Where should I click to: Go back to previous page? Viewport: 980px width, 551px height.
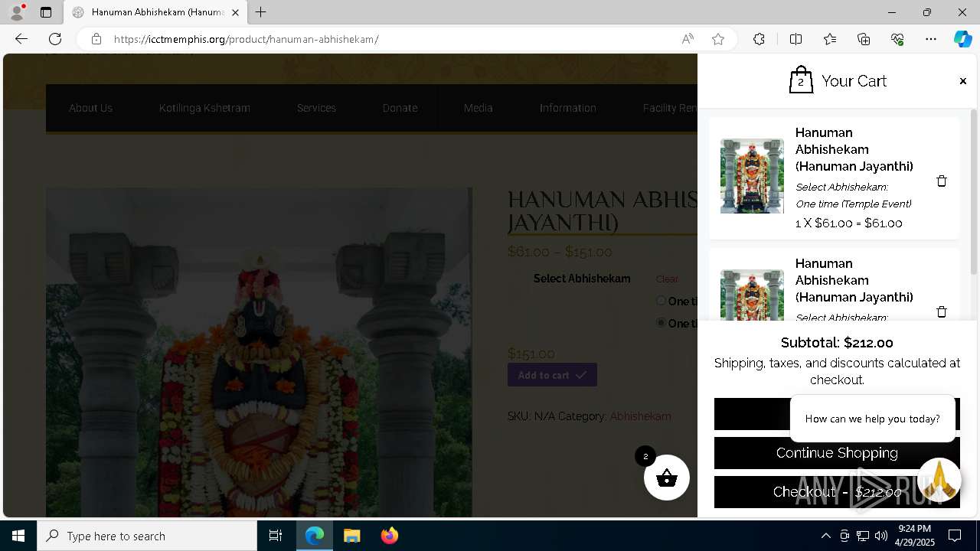pyautogui.click(x=21, y=39)
